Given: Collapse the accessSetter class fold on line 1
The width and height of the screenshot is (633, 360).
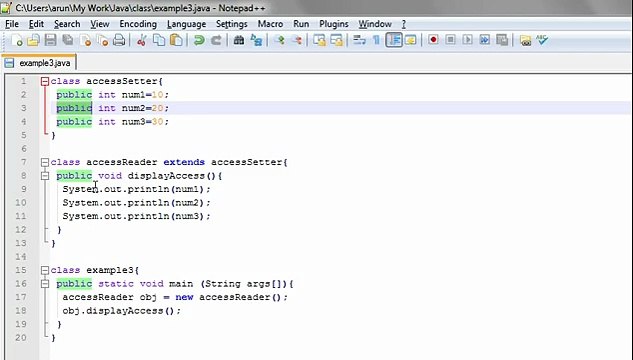Looking at the screenshot, I should click(x=45, y=81).
